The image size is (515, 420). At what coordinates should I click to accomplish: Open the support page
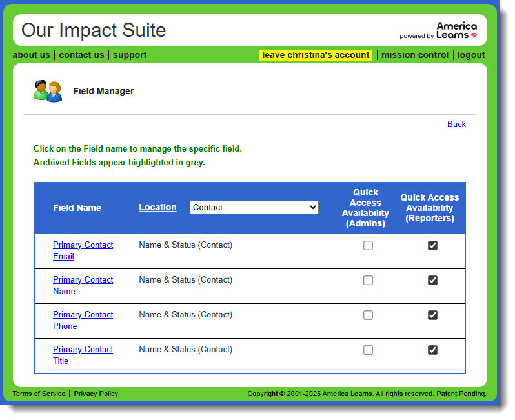tap(130, 55)
